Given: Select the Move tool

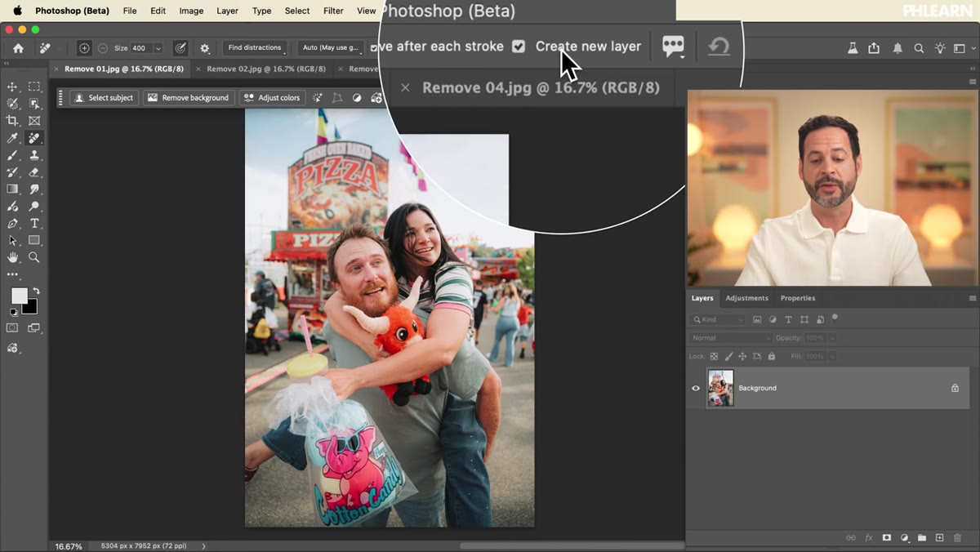Looking at the screenshot, I should (x=12, y=87).
